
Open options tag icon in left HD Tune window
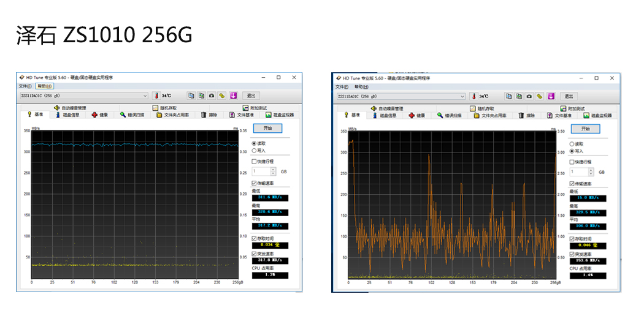(222, 96)
